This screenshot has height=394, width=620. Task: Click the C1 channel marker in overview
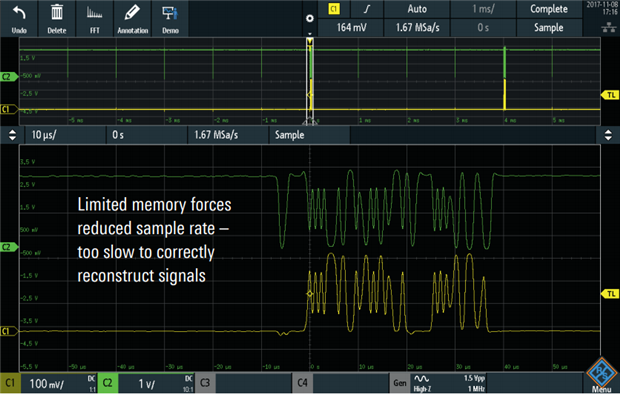9,109
